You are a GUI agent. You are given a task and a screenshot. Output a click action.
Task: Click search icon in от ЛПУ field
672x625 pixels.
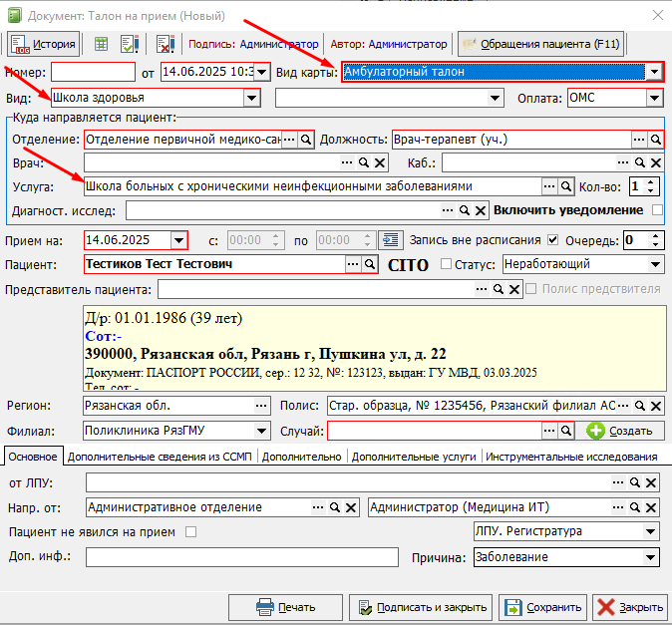(635, 482)
